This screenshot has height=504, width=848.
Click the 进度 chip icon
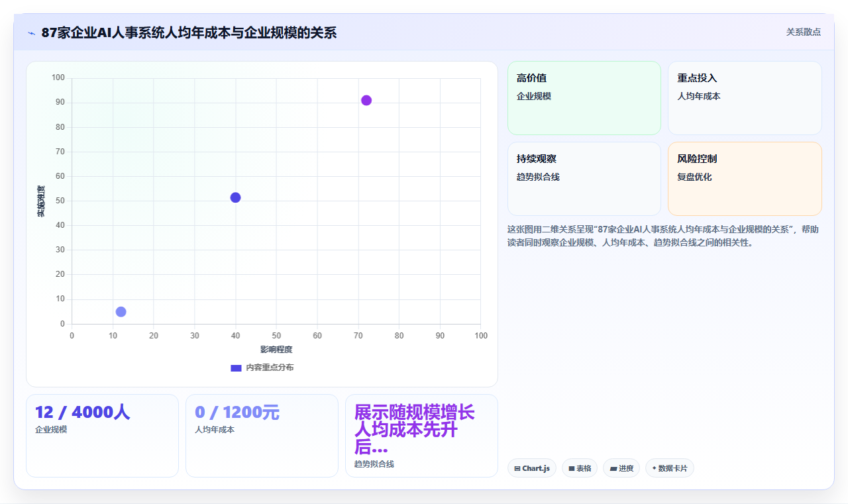[613, 468]
